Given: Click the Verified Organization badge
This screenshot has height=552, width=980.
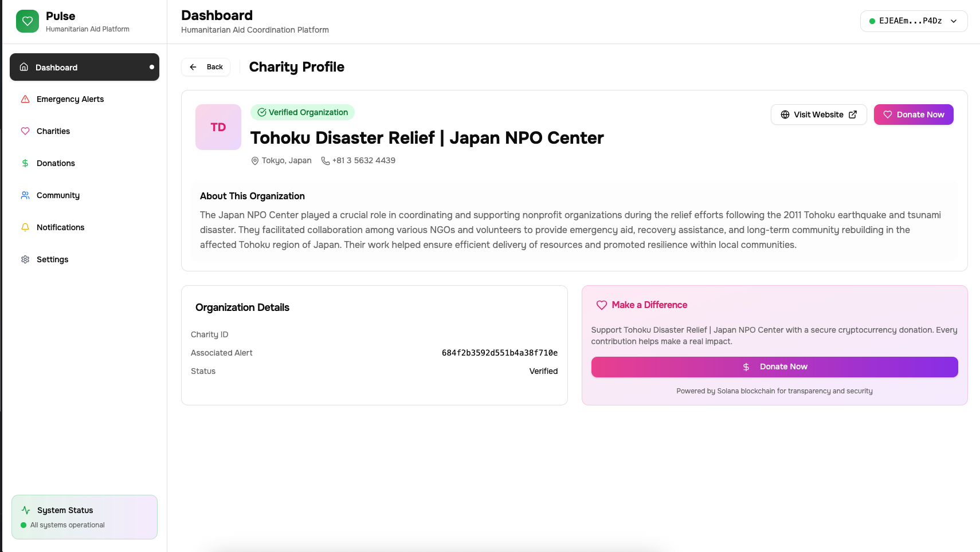Looking at the screenshot, I should 303,112.
